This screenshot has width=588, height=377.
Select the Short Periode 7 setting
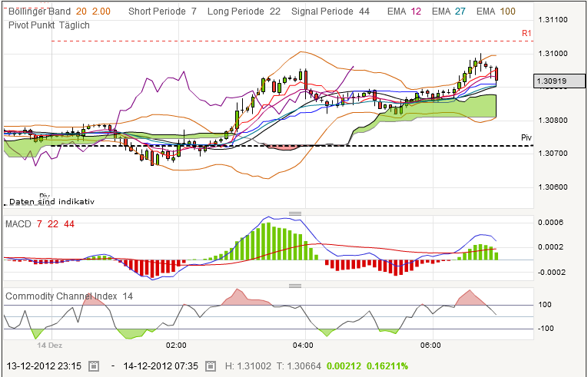click(x=162, y=12)
